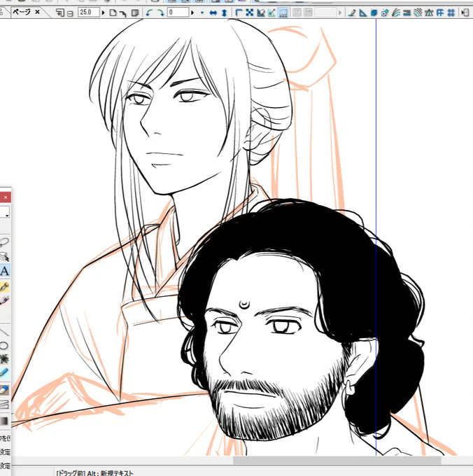Screen dimensions: 473x476
Task: Close the floating tool palette
Action: pos(5,197)
